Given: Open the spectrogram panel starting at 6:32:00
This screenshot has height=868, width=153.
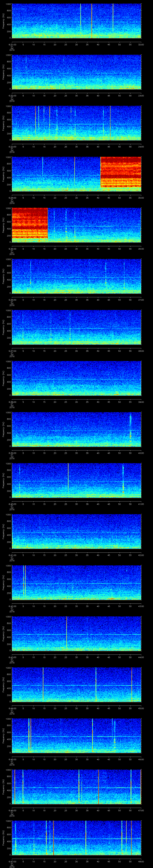Looking at the screenshot, I should 77,72.
